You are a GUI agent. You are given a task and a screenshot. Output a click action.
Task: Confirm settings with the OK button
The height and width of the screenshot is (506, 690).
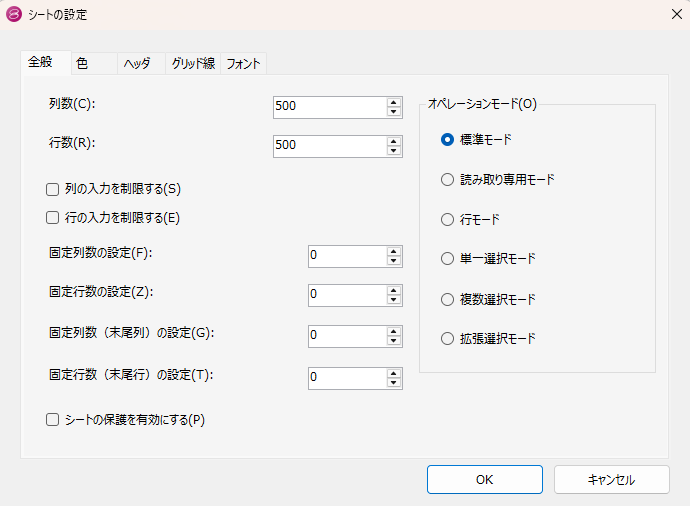tap(484, 480)
